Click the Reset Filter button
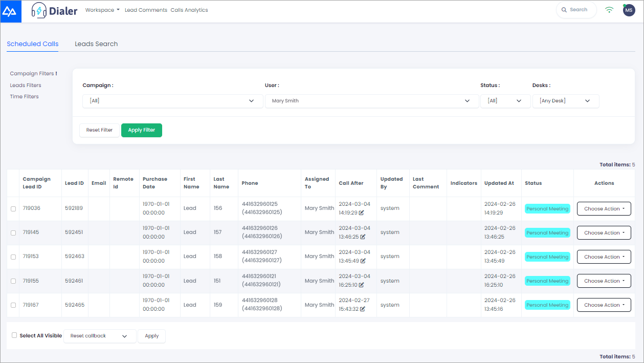 (99, 130)
